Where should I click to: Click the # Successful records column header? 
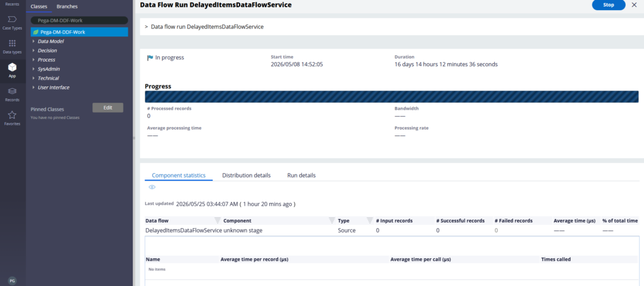(x=460, y=220)
